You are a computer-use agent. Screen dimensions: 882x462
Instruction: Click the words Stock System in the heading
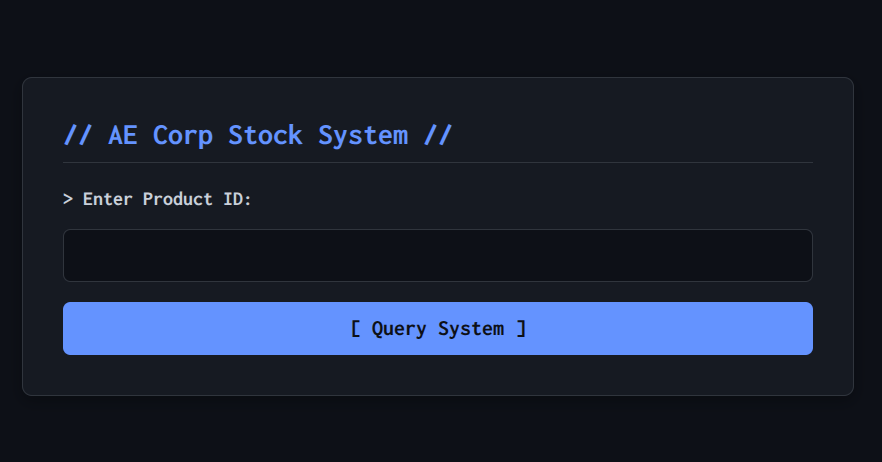click(318, 135)
